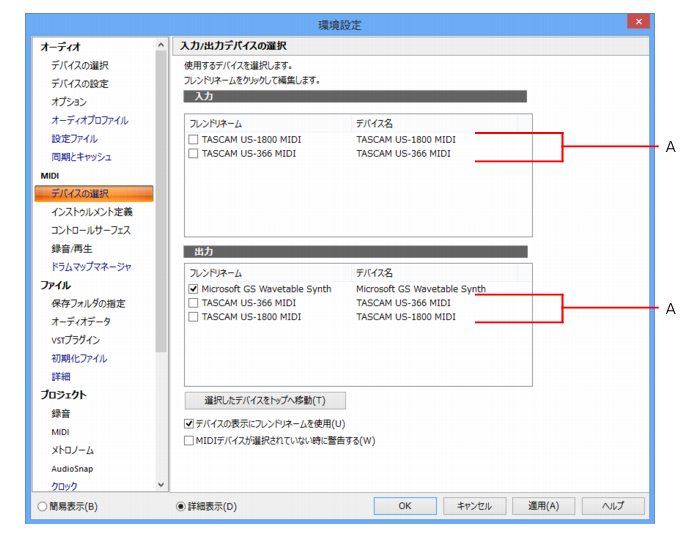Enable TASCAM US-1800 MIDI output device

point(193,317)
